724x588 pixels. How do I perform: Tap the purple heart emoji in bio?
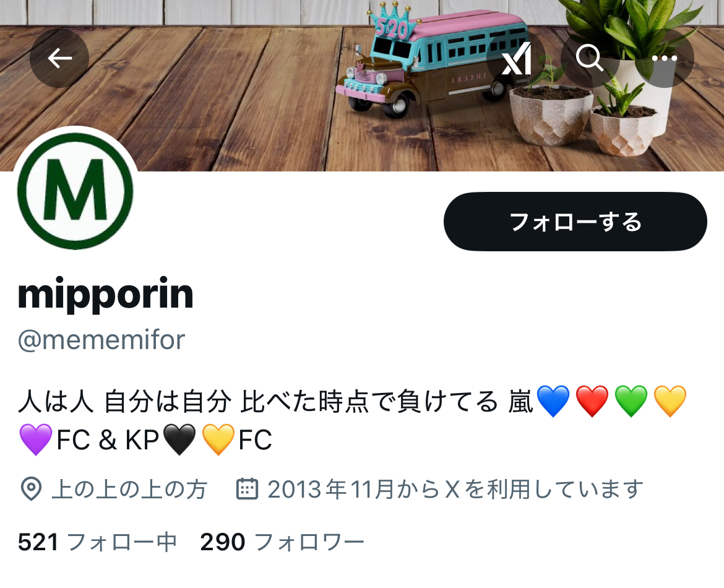point(36,439)
